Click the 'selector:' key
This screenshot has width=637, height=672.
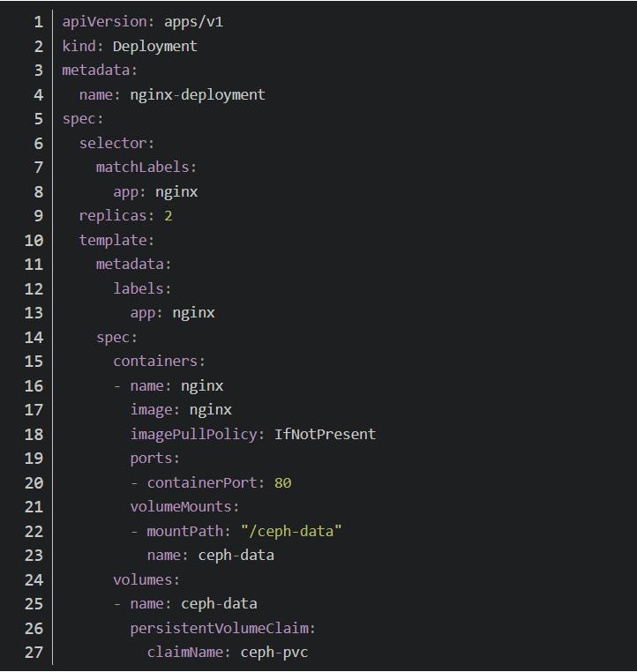[116, 143]
